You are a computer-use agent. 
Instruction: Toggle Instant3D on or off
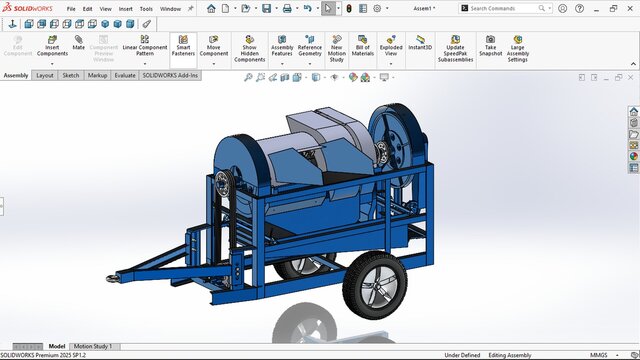click(x=420, y=42)
